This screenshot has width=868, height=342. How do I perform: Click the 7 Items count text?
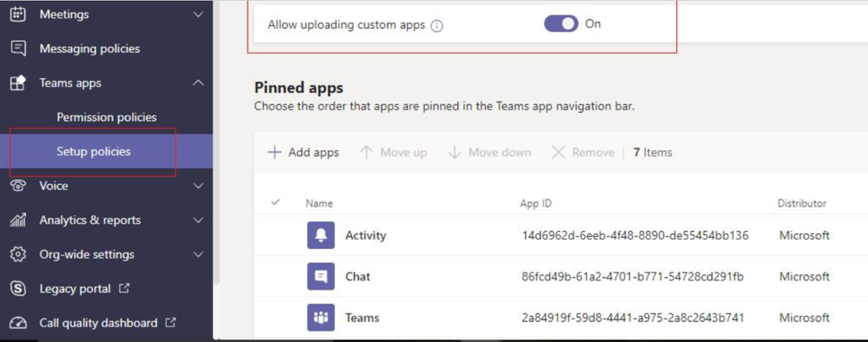[653, 153]
